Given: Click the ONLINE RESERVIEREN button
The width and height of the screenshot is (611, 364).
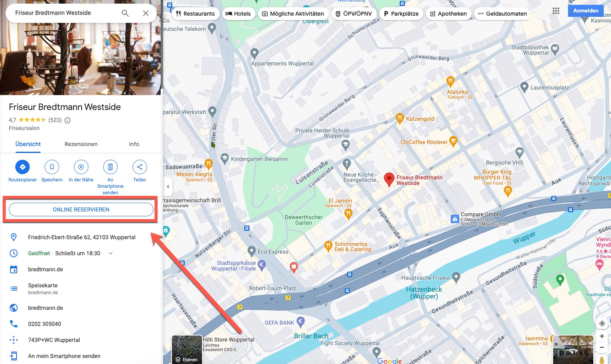Looking at the screenshot, I should click(x=81, y=209).
